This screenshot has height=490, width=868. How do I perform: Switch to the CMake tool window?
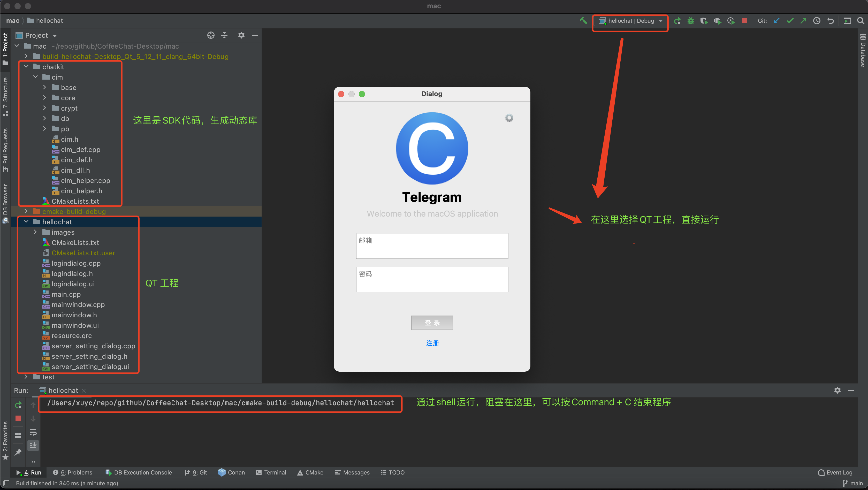tap(310, 472)
